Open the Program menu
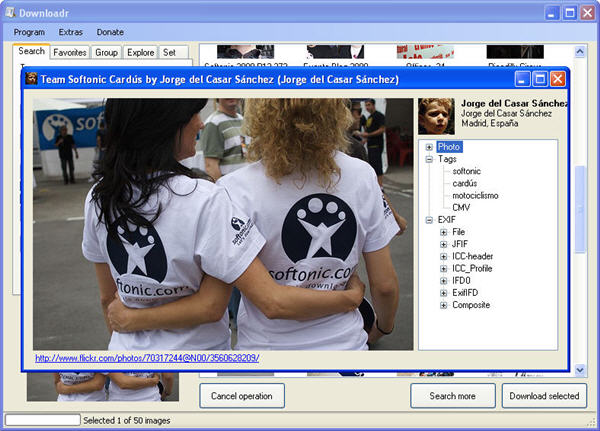Image resolution: width=600 pixels, height=431 pixels. (29, 32)
